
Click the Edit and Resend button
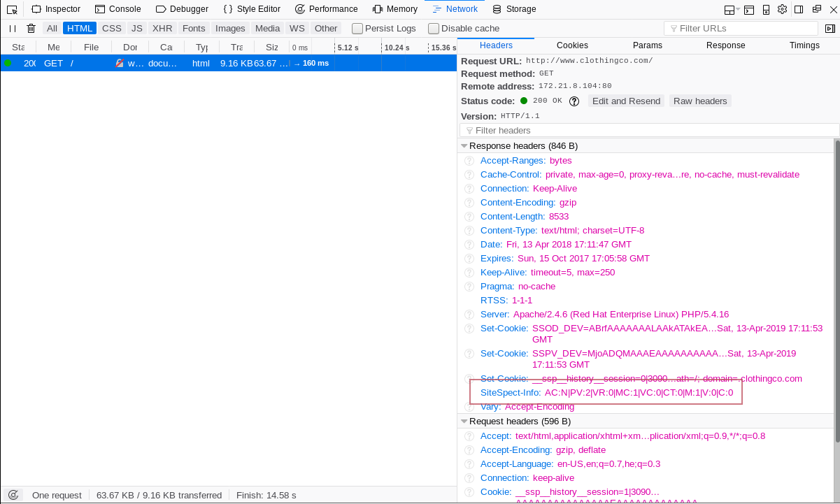(x=626, y=101)
